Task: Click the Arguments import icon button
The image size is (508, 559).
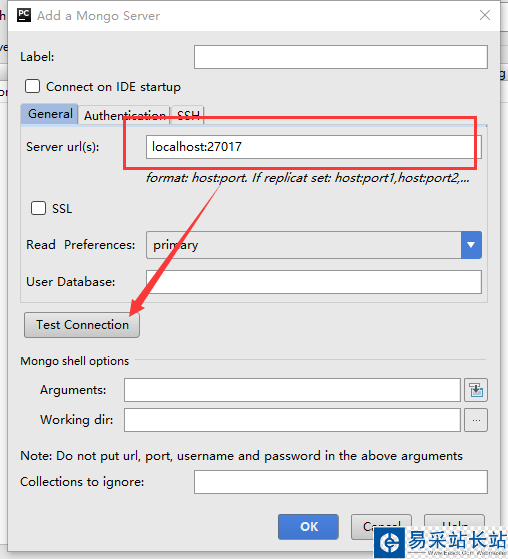Action: [476, 390]
